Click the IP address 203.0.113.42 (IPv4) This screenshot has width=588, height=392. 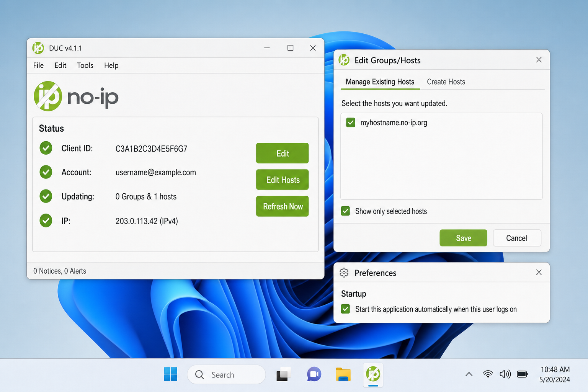pos(147,221)
